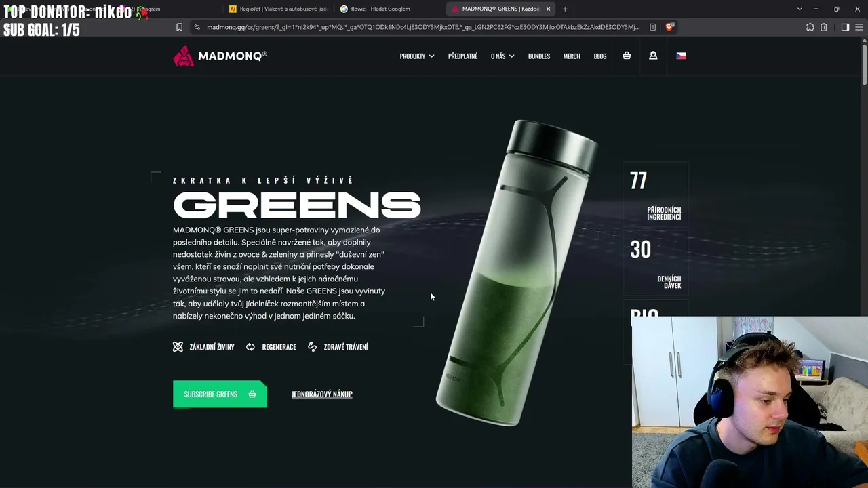Image resolution: width=868 pixels, height=488 pixels.
Task: Switch to the RegioJet tab
Action: tap(278, 9)
